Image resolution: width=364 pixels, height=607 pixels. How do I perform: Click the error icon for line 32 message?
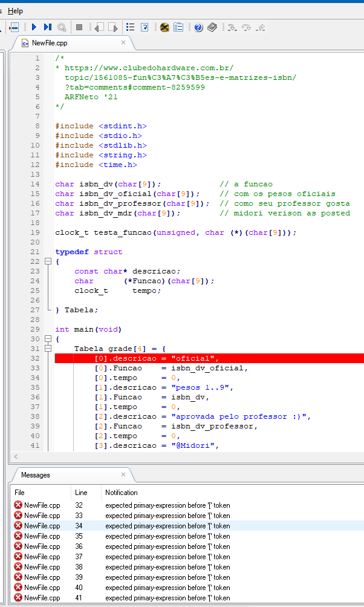tap(18, 505)
